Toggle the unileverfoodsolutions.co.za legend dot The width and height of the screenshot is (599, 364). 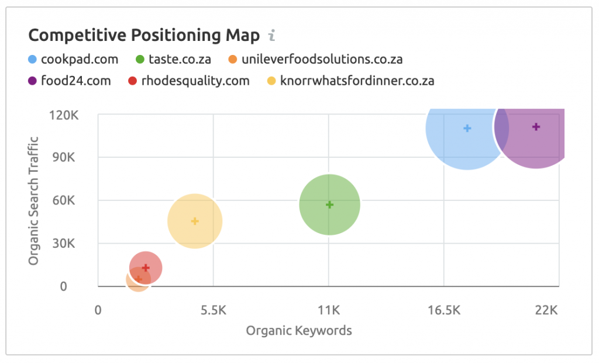coord(232,59)
